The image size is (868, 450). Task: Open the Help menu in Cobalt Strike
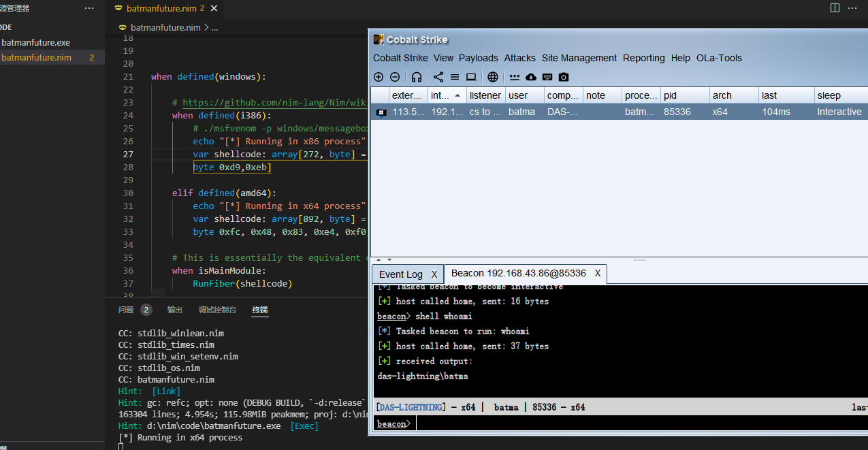[681, 58]
